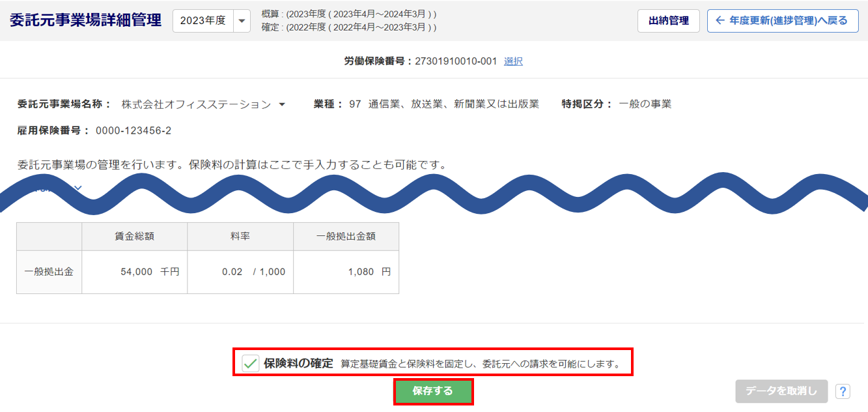The image size is (868, 412).
Task: Click the 料率 column header
Action: [x=240, y=237]
